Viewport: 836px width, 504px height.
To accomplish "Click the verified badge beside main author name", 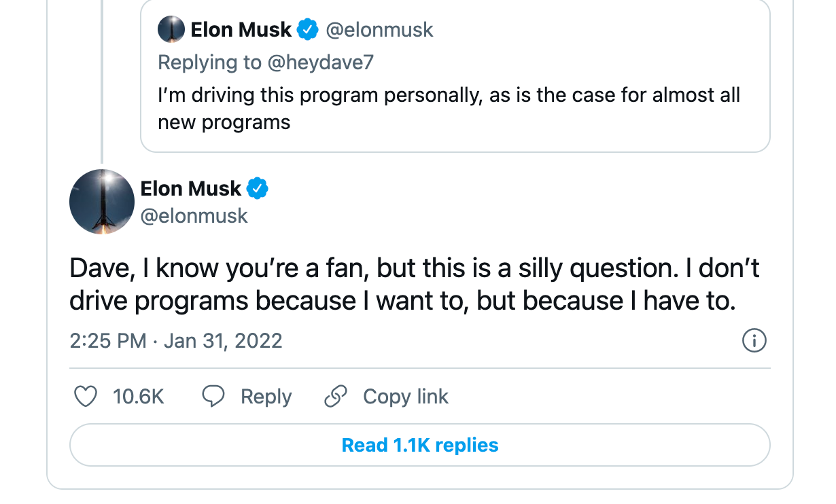I will (x=258, y=189).
